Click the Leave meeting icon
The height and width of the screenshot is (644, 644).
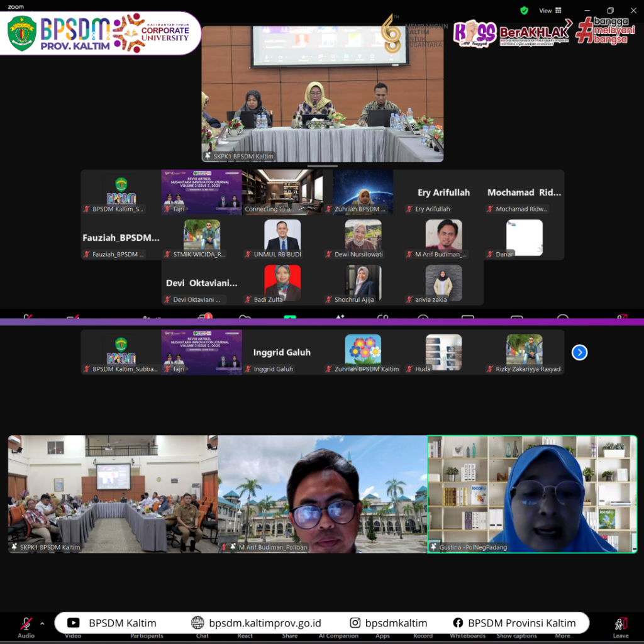621,625
